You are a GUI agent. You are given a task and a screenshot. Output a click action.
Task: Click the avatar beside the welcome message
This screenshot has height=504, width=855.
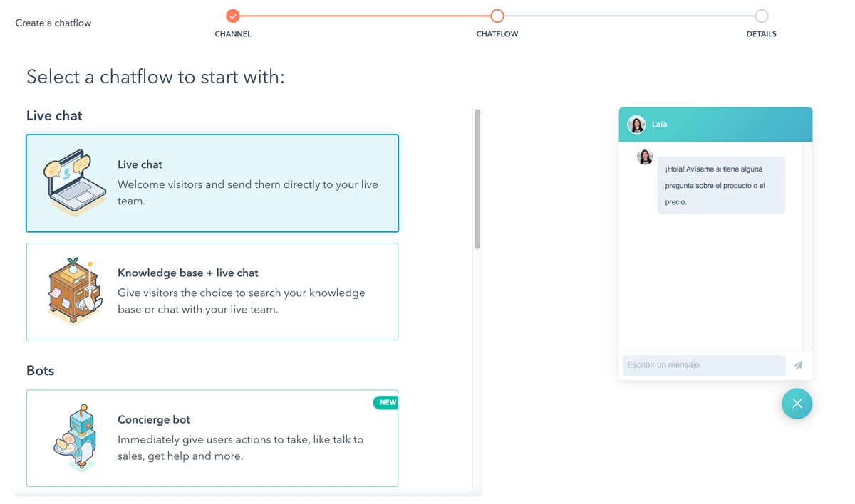click(645, 157)
